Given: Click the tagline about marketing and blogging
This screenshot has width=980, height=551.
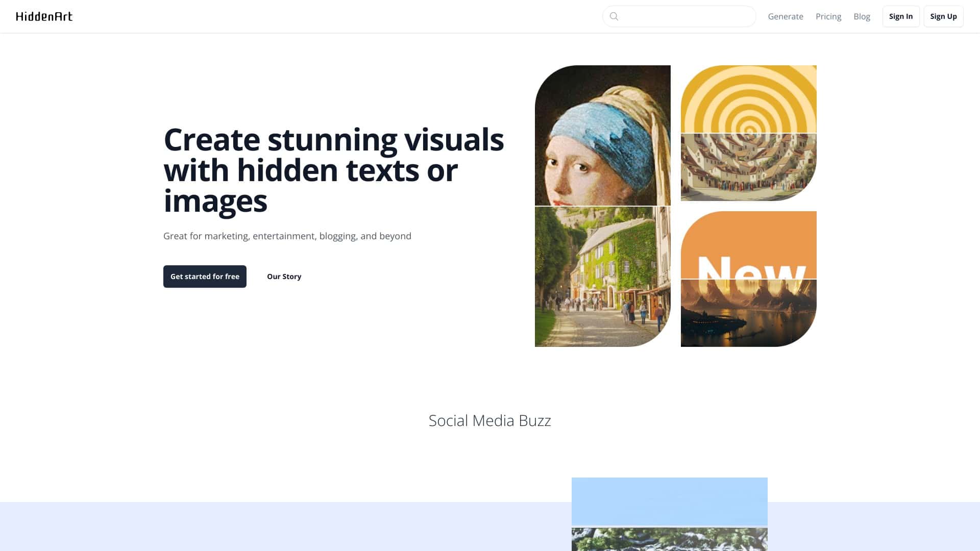Looking at the screenshot, I should coord(287,236).
